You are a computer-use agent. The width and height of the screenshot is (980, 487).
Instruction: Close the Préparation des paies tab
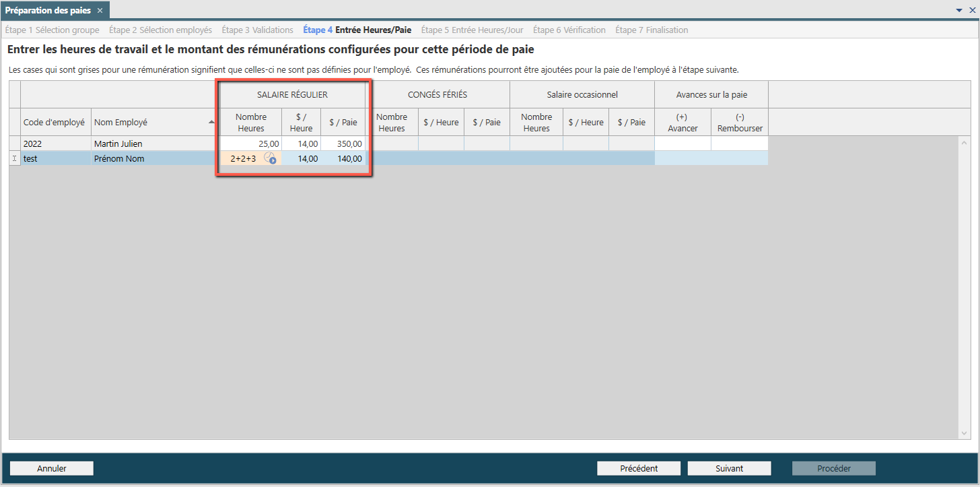point(100,10)
